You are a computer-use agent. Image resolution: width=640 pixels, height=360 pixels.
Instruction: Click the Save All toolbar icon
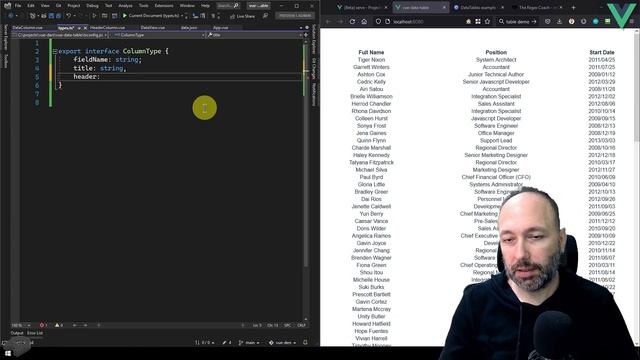[58, 16]
